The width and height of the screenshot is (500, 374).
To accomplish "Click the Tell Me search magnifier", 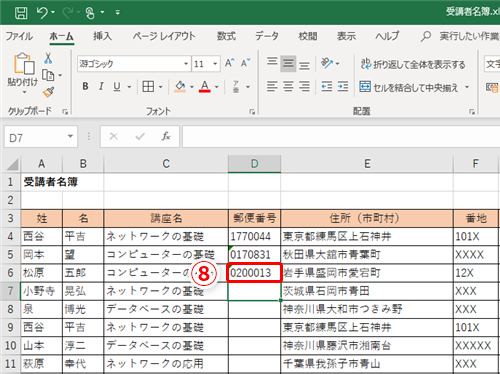I will pos(426,36).
